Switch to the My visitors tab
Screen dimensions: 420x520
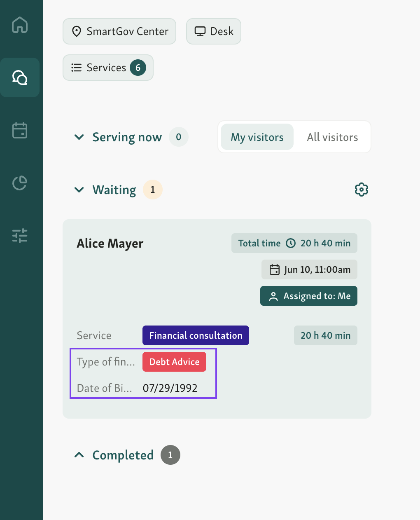pyautogui.click(x=257, y=137)
